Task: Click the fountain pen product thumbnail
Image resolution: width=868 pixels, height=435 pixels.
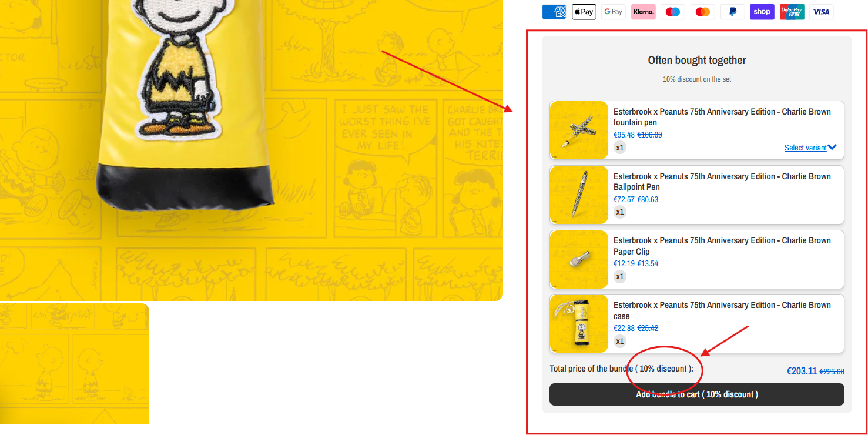Action: click(579, 130)
